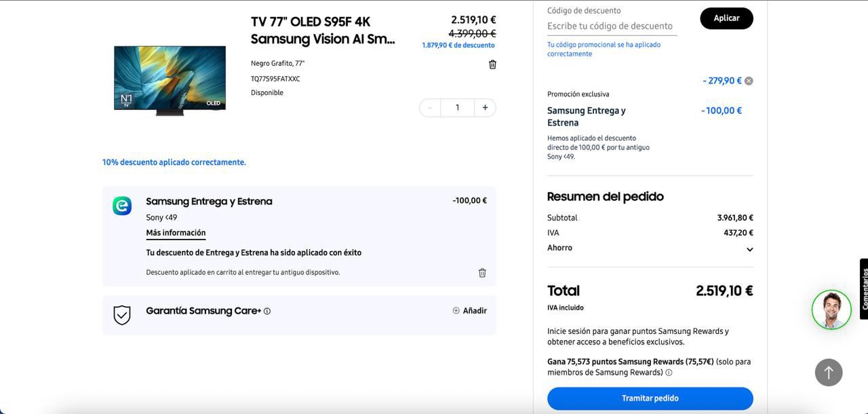Click the Samsung Rewards info icon

(x=669, y=373)
